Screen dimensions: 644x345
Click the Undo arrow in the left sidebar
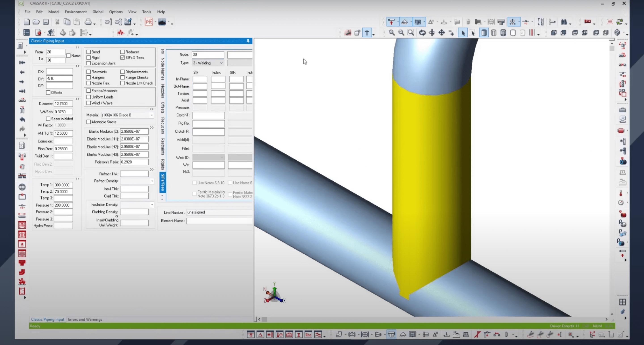point(22,120)
